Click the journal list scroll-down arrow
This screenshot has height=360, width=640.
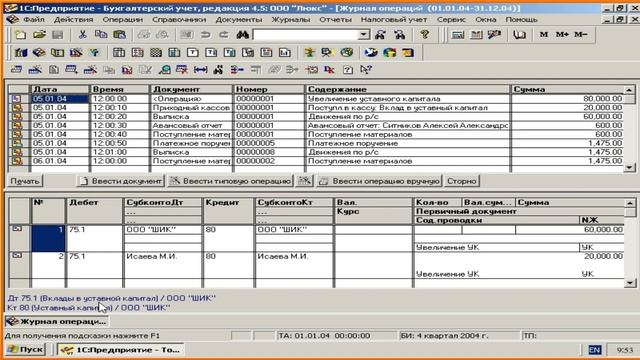pos(629,167)
